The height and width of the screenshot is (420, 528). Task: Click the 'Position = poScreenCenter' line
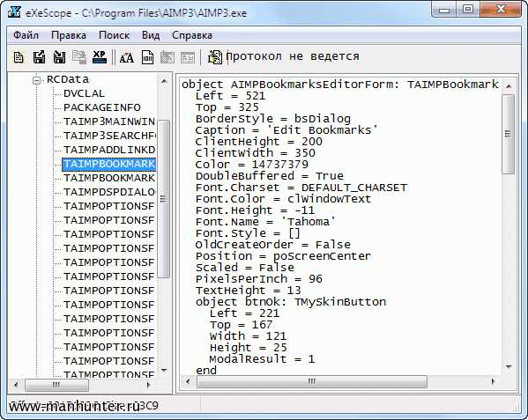(284, 256)
